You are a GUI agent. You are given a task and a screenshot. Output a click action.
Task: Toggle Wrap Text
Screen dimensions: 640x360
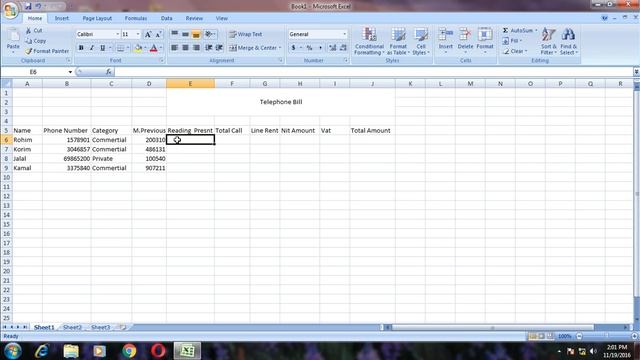click(246, 34)
